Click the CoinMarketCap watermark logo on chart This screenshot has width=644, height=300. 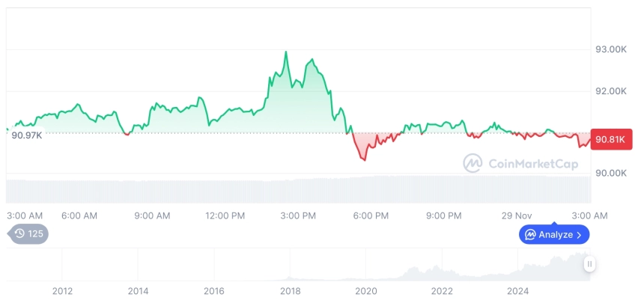click(473, 163)
